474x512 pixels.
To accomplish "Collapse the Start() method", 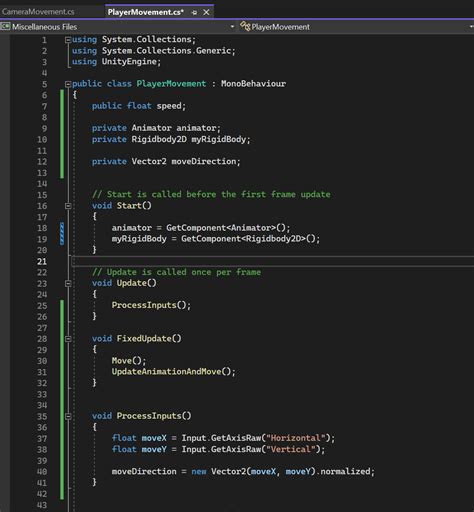I will [68, 206].
